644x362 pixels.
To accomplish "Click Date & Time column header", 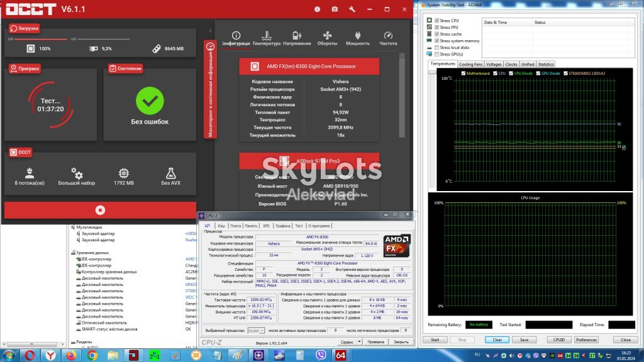I will pos(508,23).
